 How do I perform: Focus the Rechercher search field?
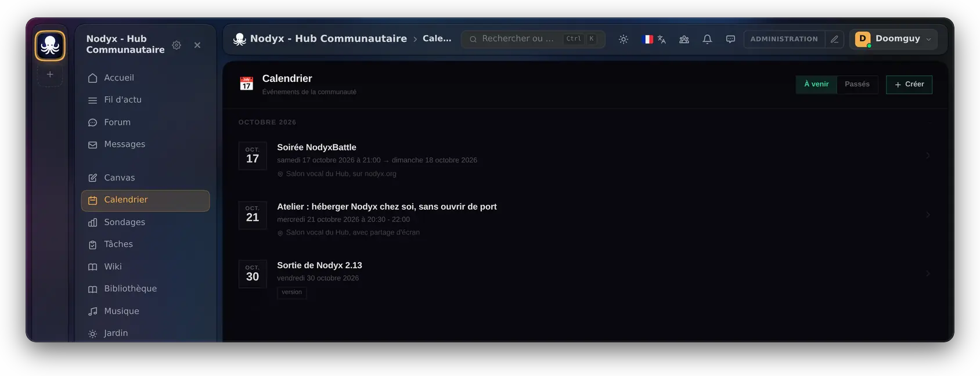pos(533,39)
